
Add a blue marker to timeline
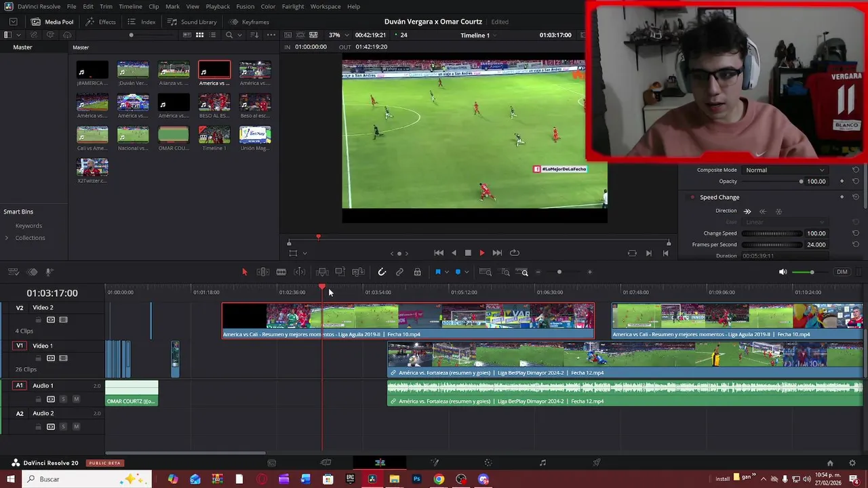click(458, 272)
